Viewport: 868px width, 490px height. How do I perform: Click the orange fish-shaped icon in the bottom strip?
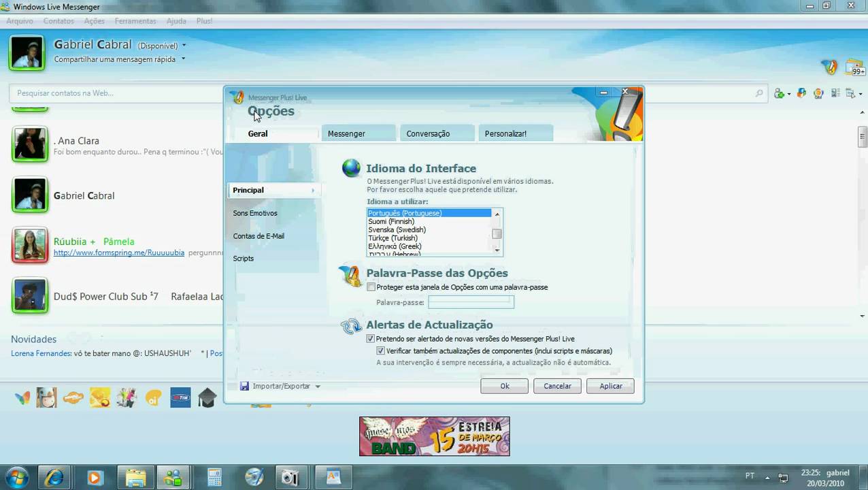pyautogui.click(x=73, y=397)
